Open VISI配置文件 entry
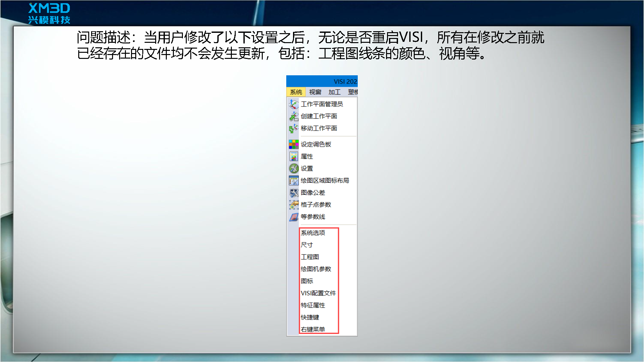 click(318, 293)
